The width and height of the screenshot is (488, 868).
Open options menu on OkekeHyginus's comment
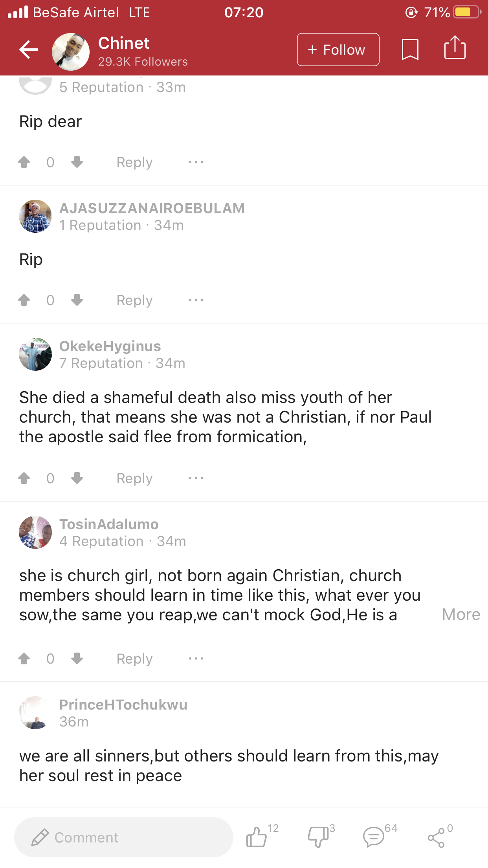click(196, 478)
